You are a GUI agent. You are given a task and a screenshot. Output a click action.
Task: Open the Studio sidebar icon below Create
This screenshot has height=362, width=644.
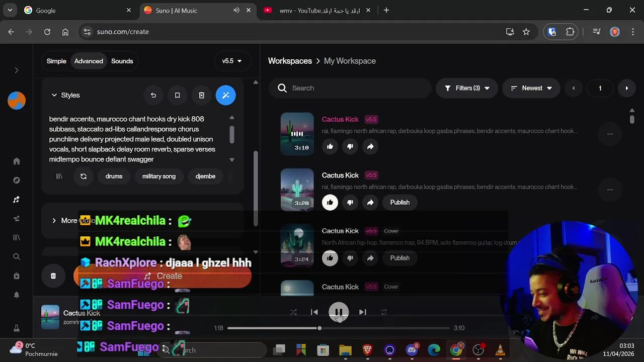click(x=17, y=219)
